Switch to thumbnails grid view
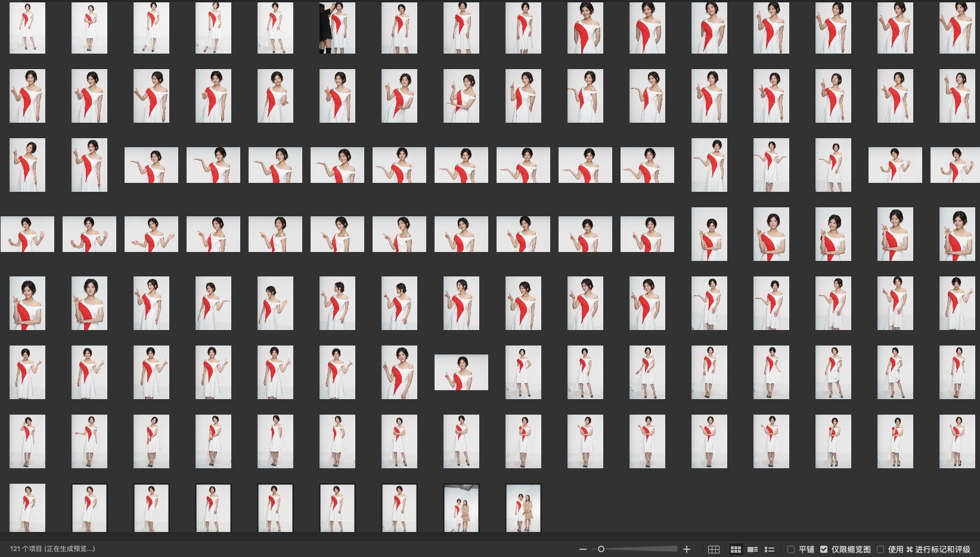This screenshot has width=980, height=557. pos(736,549)
